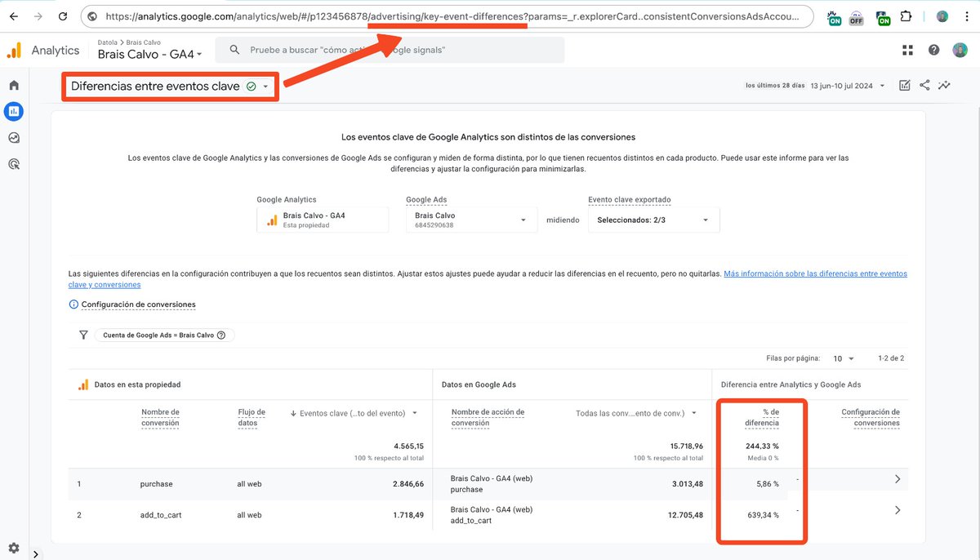
Task: Click the 4.565,15 total key events value
Action: click(x=408, y=447)
